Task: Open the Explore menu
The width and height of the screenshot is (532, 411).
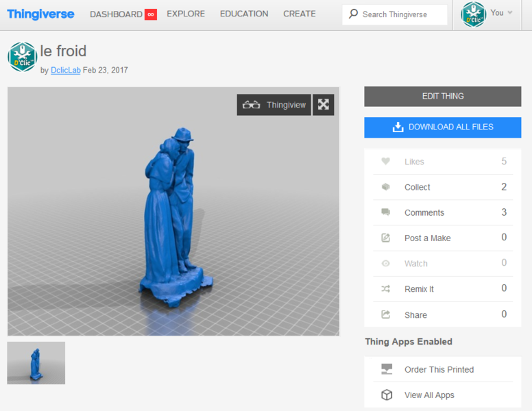Action: click(186, 14)
